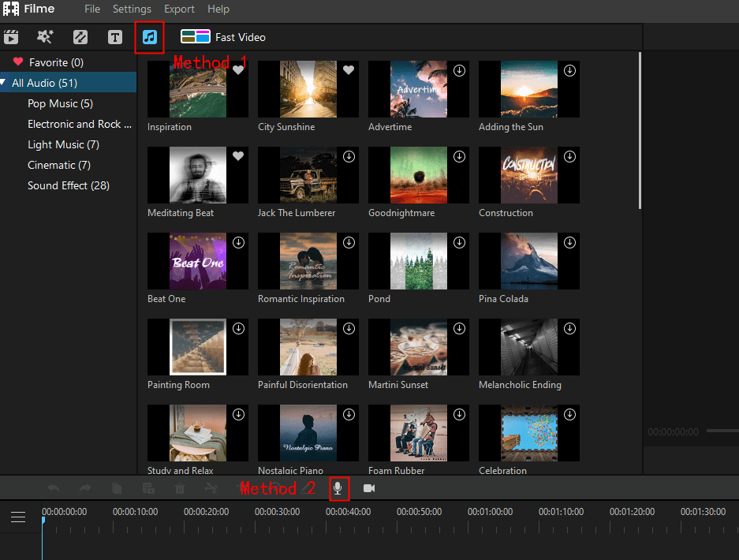Download the Painting Room track

(x=238, y=329)
